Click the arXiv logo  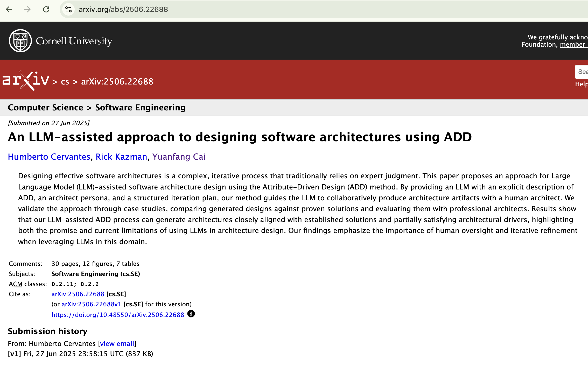pyautogui.click(x=26, y=80)
